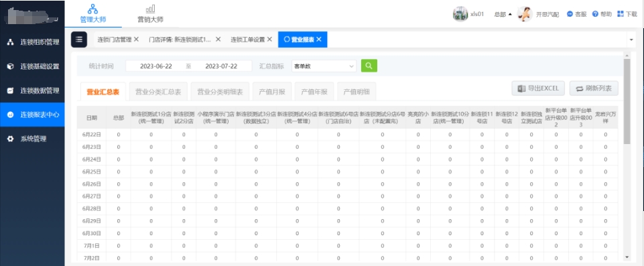Screen dimensions: 644x266
Task: Click 连锁数据管理 sidebar icon
Action: (11, 90)
